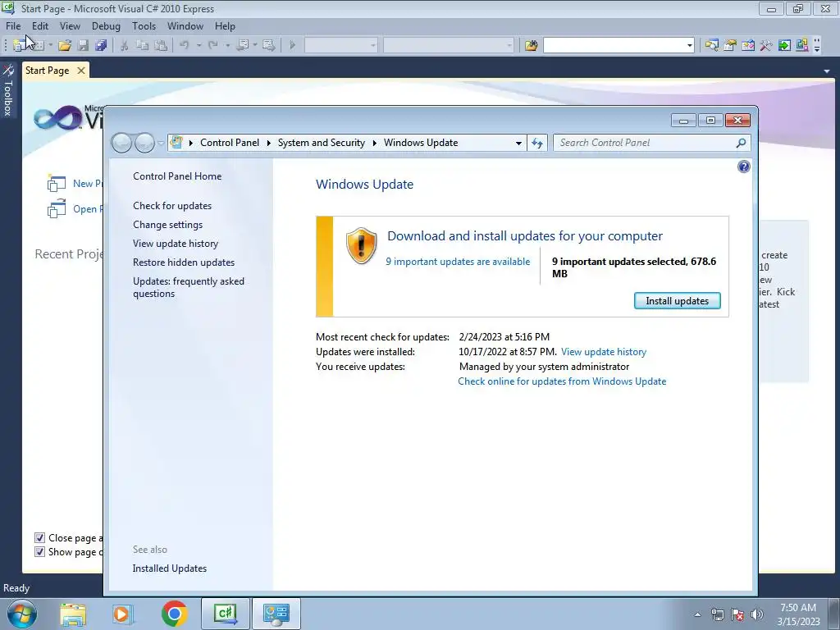Open Windows Media Player from the taskbar
This screenshot has height=630, width=840.
(122, 614)
